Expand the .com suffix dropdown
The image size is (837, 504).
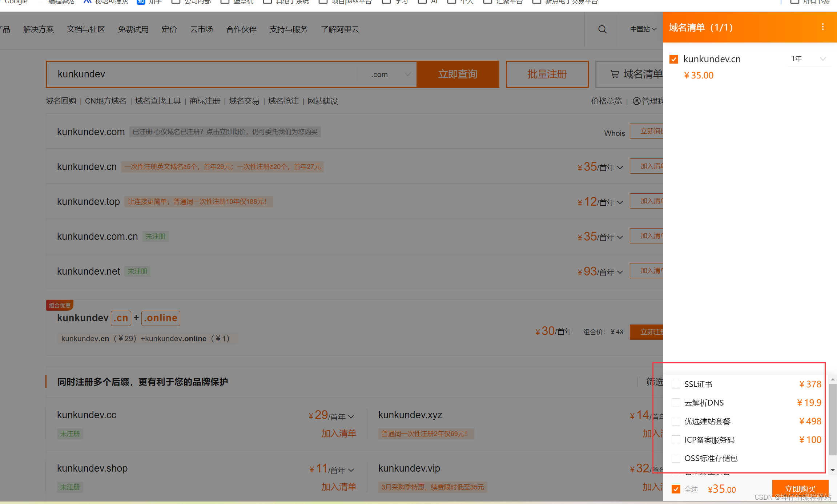[390, 74]
